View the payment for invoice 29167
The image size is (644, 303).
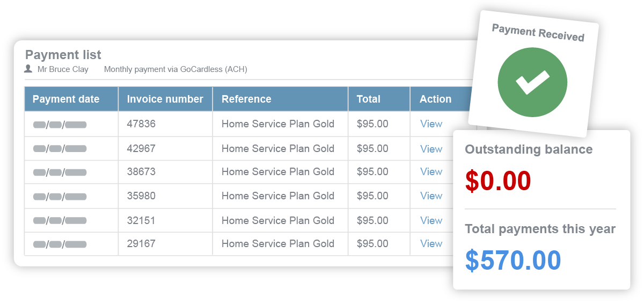[431, 244]
